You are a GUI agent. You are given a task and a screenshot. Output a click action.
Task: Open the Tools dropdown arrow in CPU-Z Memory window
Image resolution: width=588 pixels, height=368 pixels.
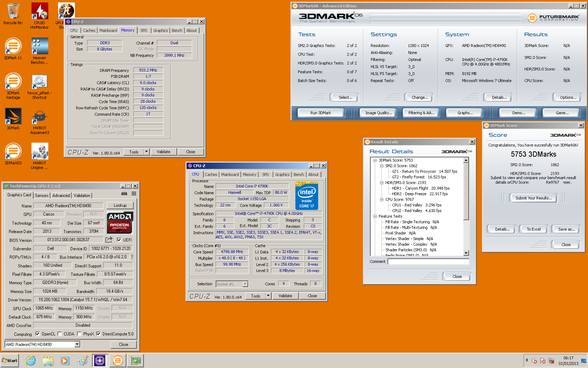point(147,152)
